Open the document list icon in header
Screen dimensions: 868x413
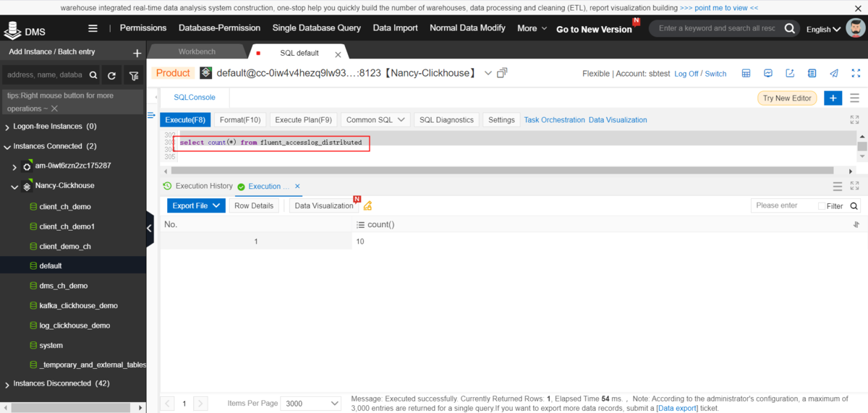(x=812, y=73)
